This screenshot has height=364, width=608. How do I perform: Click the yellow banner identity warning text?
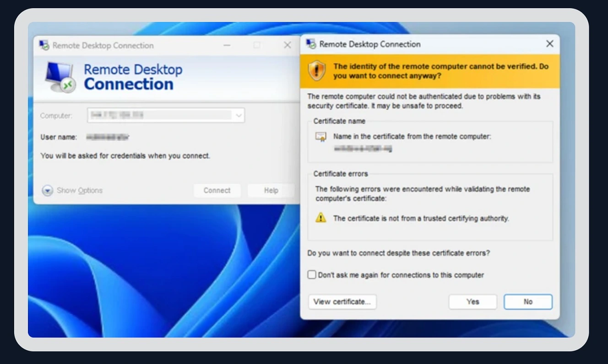(x=441, y=71)
